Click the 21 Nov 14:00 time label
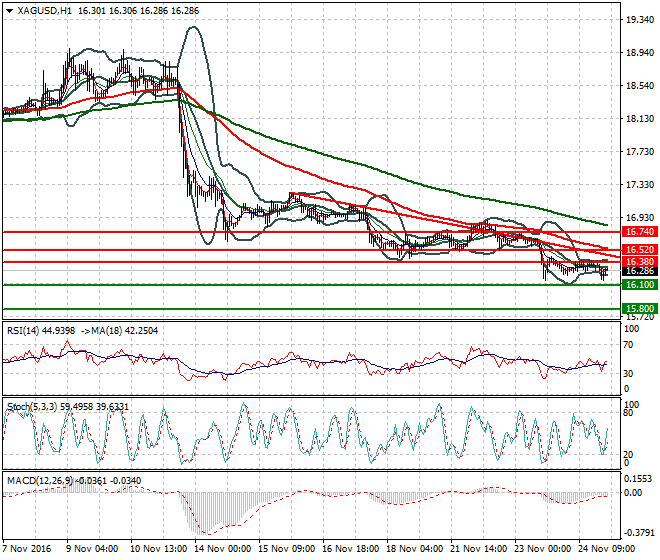 click(478, 549)
